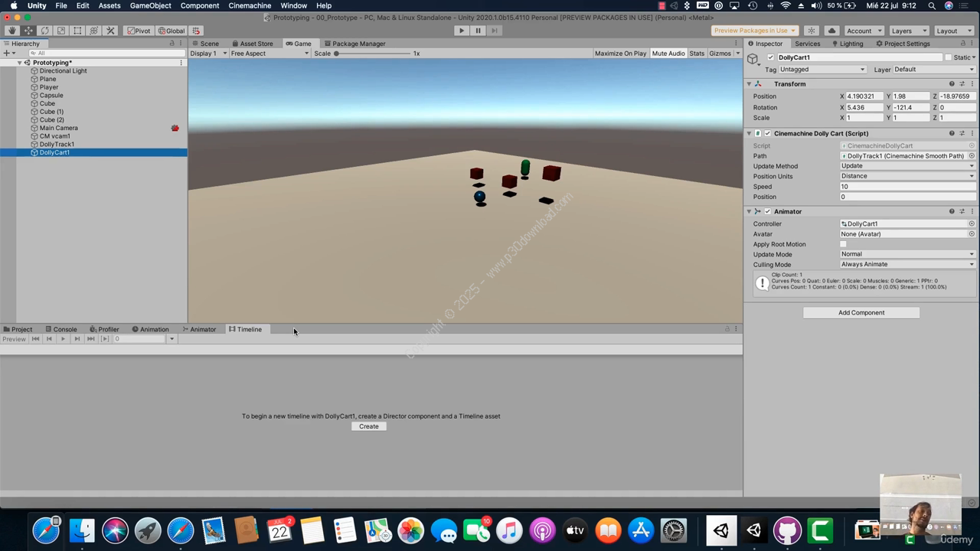Select the Rotate tool
The height and width of the screenshot is (551, 980).
tap(44, 31)
